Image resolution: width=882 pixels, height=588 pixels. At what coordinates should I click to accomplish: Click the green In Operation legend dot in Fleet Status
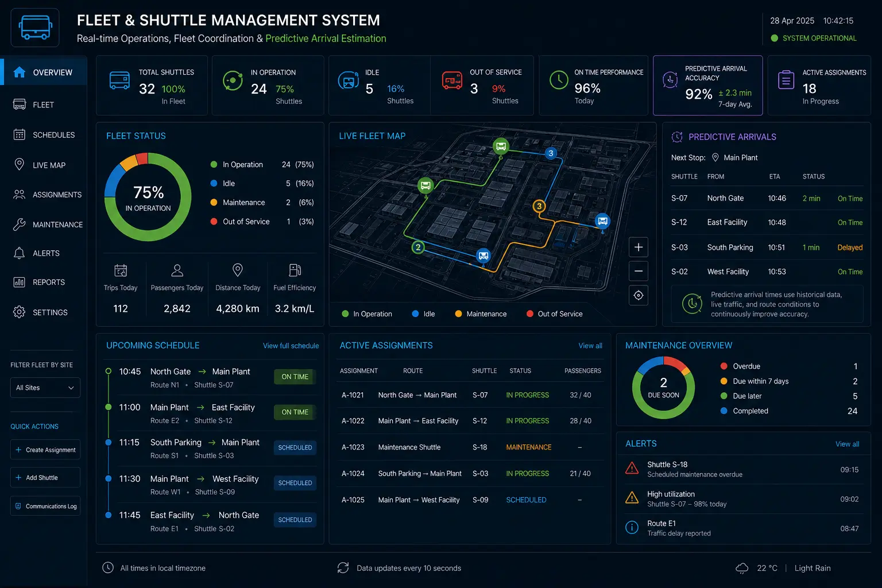[214, 164]
